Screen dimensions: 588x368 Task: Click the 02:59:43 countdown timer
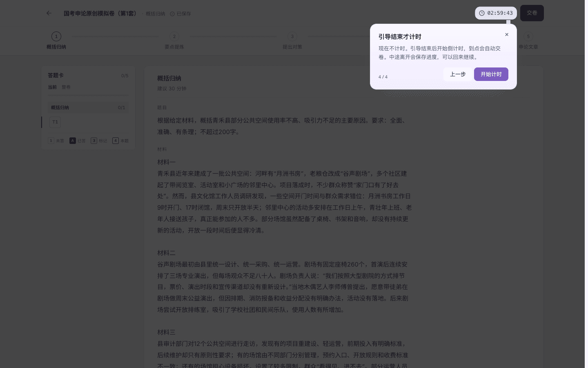496,13
